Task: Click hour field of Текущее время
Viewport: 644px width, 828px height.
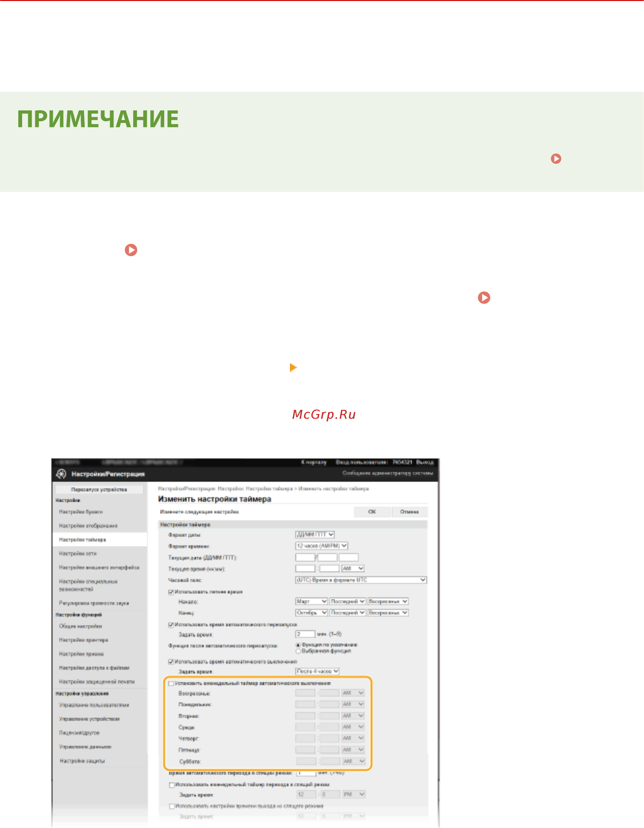Action: pyautogui.click(x=305, y=568)
